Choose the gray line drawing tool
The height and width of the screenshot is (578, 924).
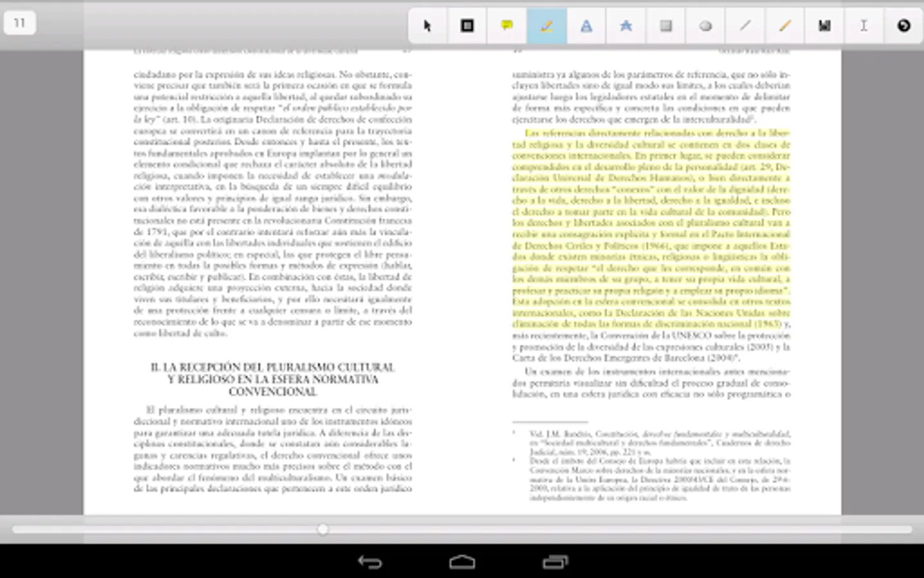pos(745,26)
